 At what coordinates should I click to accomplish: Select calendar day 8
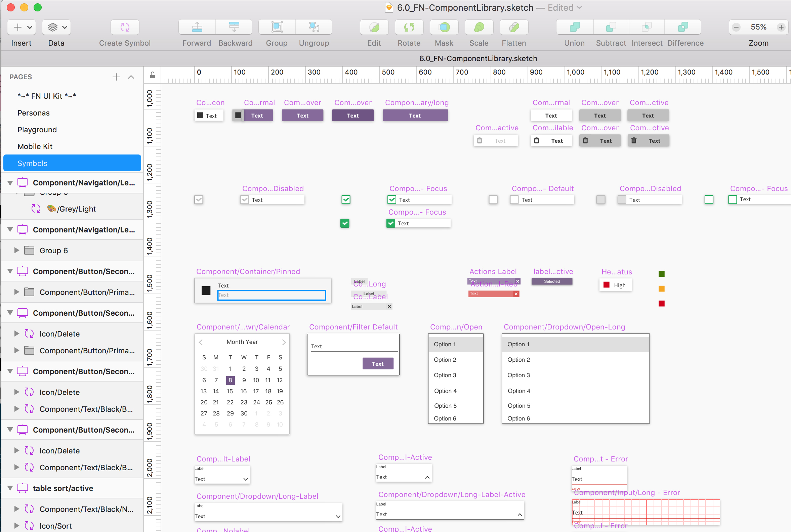(230, 380)
